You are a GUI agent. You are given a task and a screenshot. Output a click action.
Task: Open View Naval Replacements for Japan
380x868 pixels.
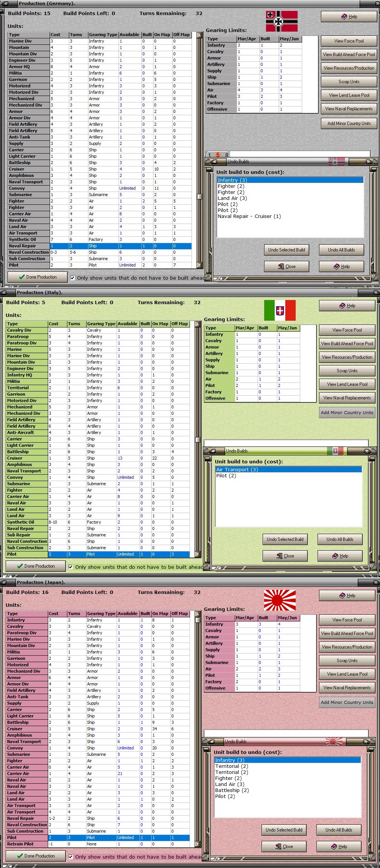[347, 688]
